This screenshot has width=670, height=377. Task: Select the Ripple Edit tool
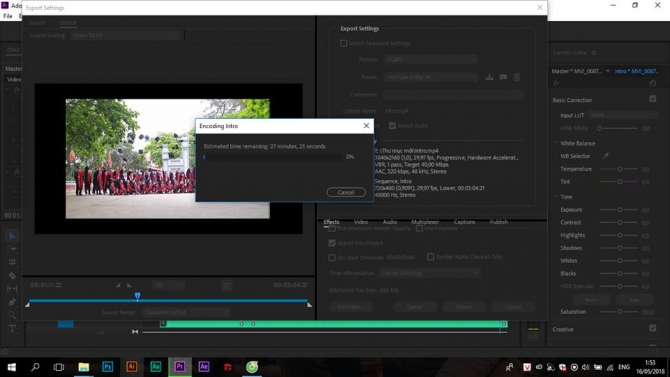tap(12, 262)
